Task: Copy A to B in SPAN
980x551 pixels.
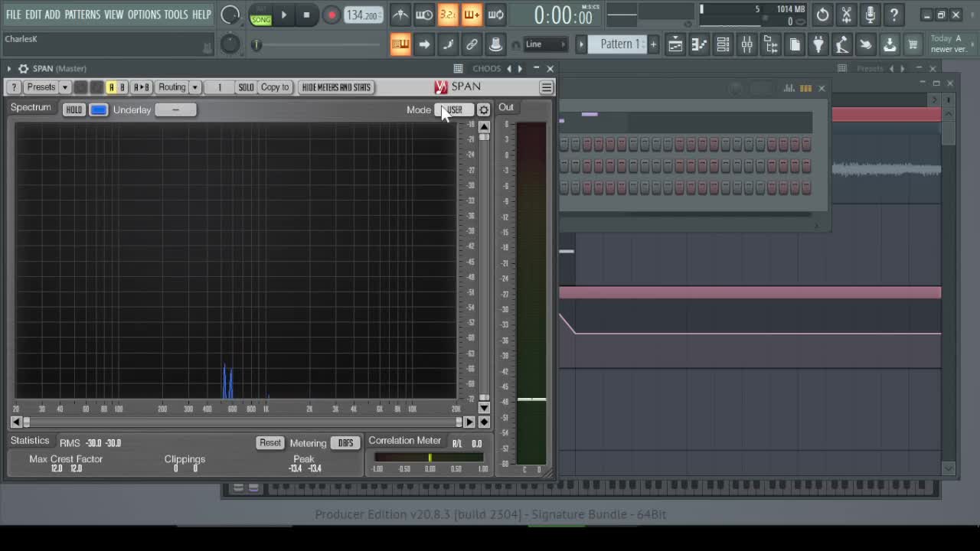Action: point(141,87)
